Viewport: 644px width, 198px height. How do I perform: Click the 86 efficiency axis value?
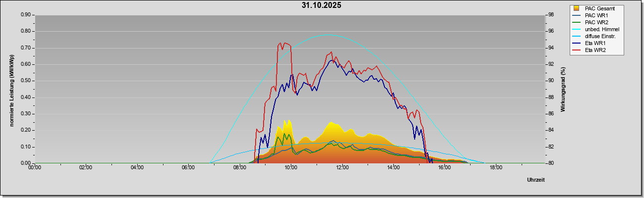550,114
